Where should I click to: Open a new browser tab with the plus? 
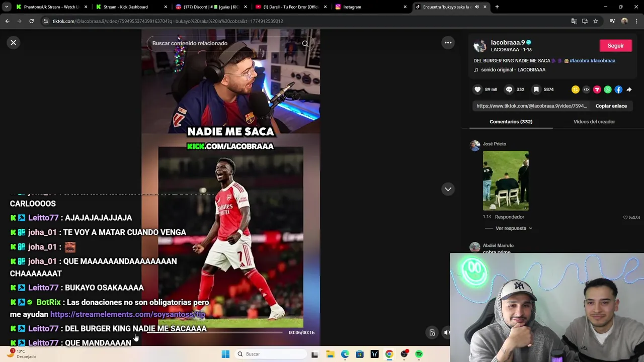click(x=497, y=7)
